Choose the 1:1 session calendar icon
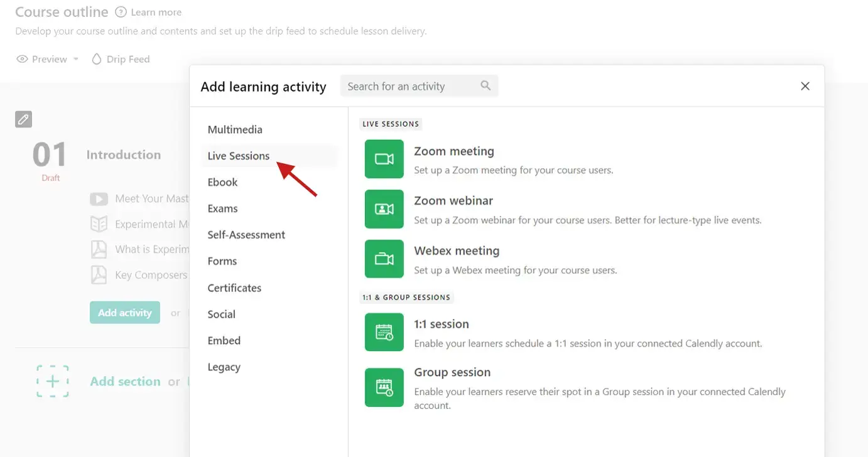Image resolution: width=868 pixels, height=457 pixels. (384, 332)
